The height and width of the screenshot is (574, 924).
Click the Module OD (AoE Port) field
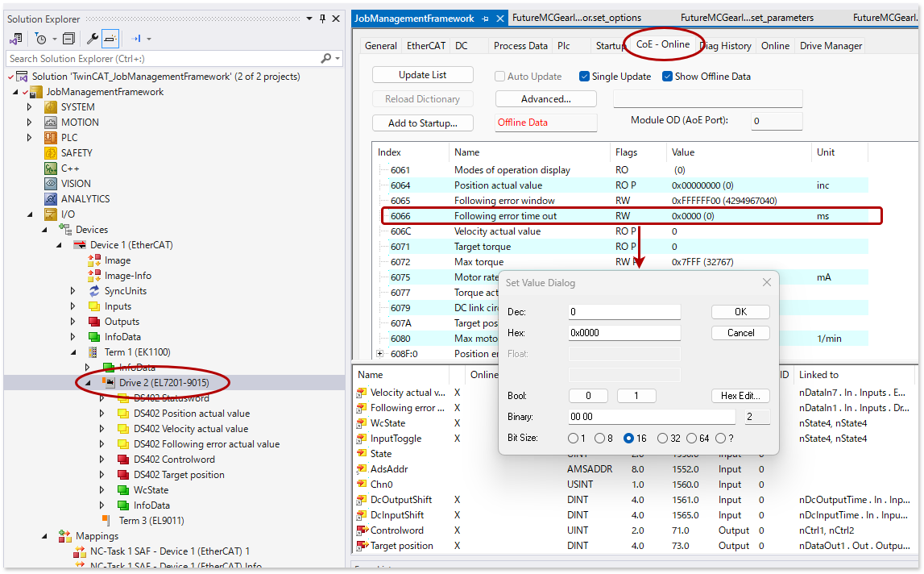pos(776,121)
